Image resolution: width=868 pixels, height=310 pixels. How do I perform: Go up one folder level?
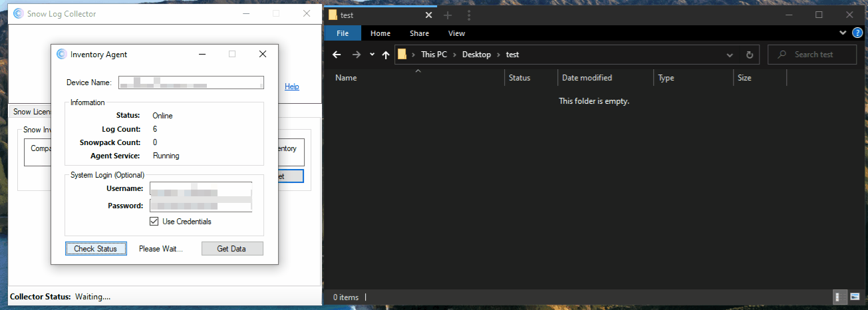[x=386, y=55]
